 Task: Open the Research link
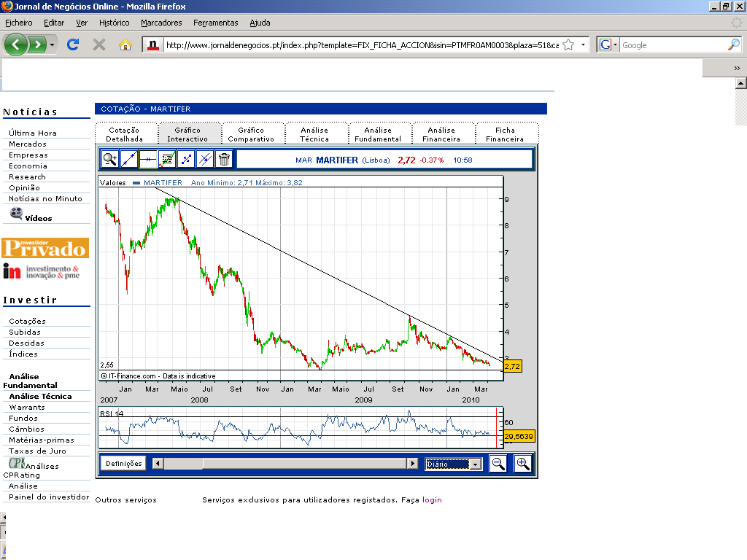click(27, 176)
